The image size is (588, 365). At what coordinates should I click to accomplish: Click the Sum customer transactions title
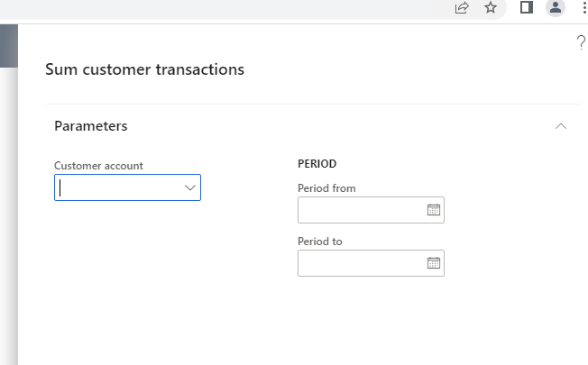pyautogui.click(x=145, y=69)
